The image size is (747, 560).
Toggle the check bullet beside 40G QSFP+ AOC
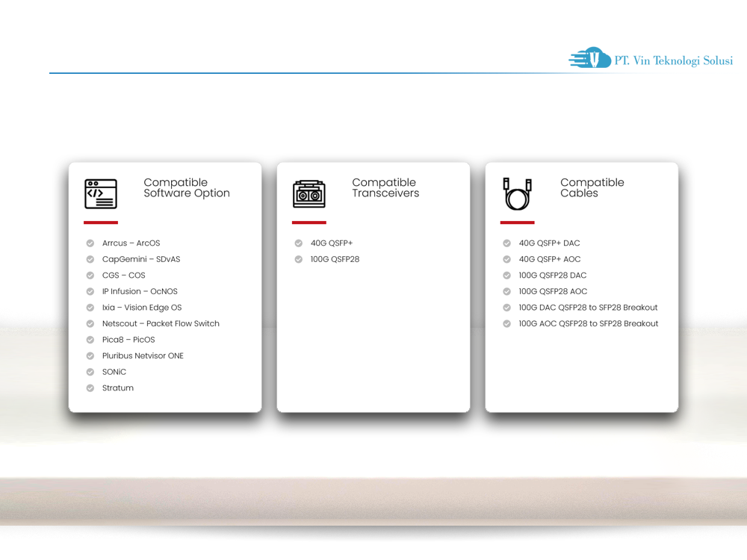coord(506,259)
